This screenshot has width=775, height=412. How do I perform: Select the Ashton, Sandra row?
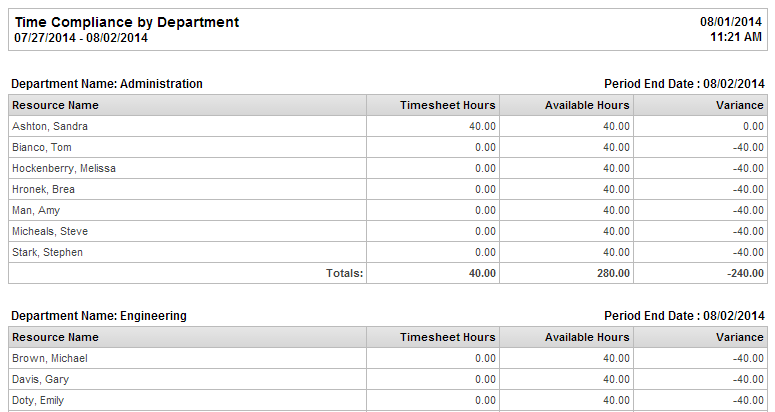click(x=388, y=126)
